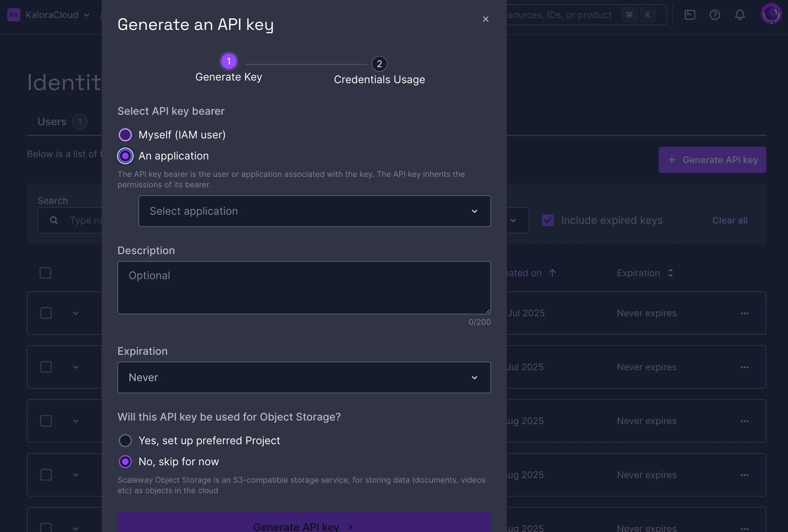788x532 pixels.
Task: Open more actions for first API key row
Action: click(744, 313)
